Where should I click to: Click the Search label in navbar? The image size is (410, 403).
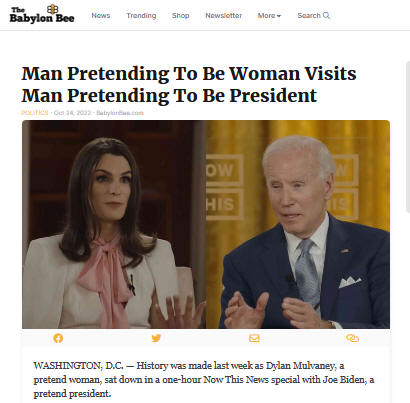point(309,16)
